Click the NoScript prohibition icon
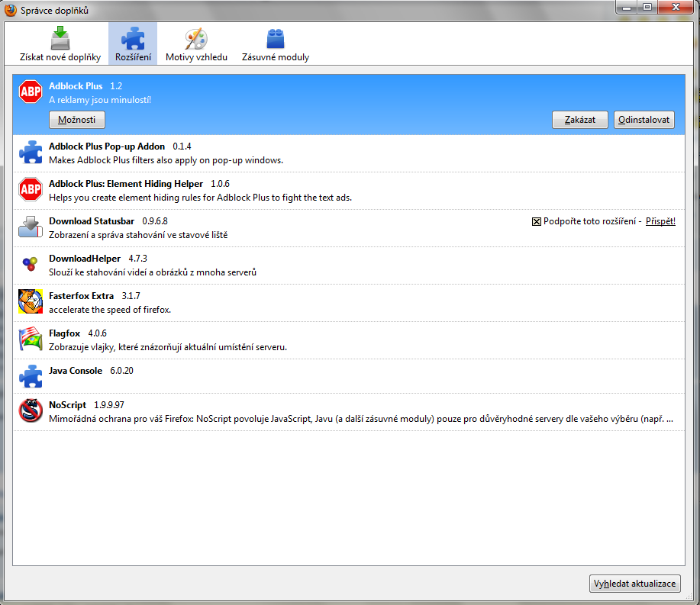This screenshot has height=605, width=700. (31, 410)
